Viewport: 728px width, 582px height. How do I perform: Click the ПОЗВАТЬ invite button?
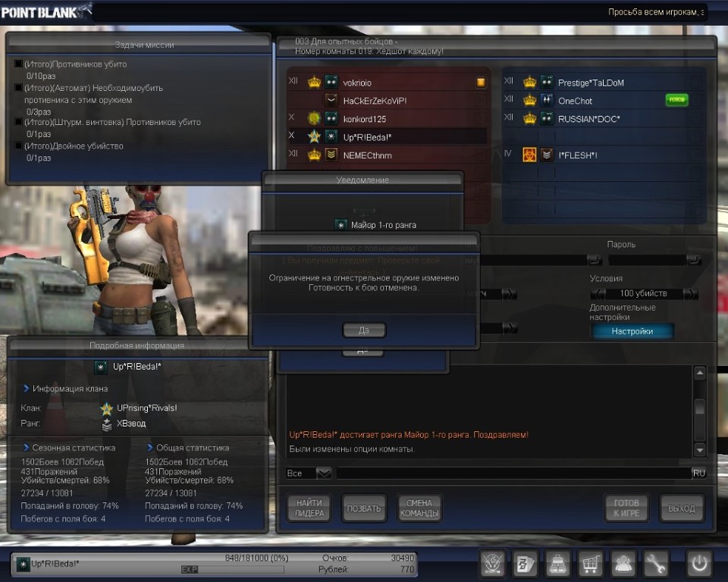point(364,508)
